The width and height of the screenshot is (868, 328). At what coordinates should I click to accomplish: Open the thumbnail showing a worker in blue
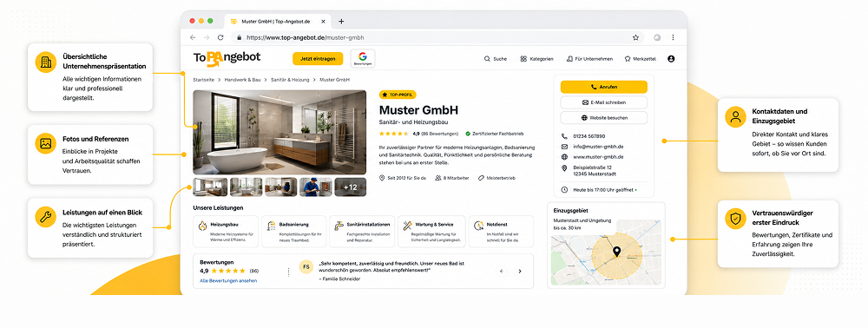(316, 187)
